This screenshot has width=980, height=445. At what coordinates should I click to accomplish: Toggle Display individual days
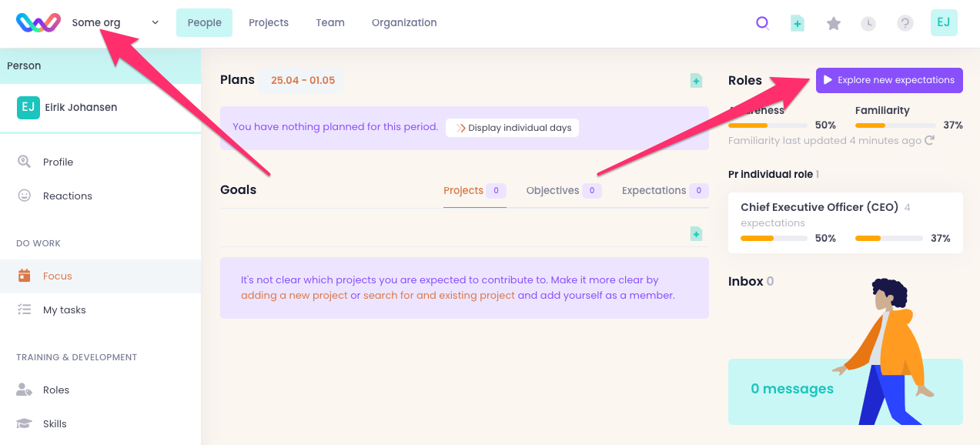512,128
